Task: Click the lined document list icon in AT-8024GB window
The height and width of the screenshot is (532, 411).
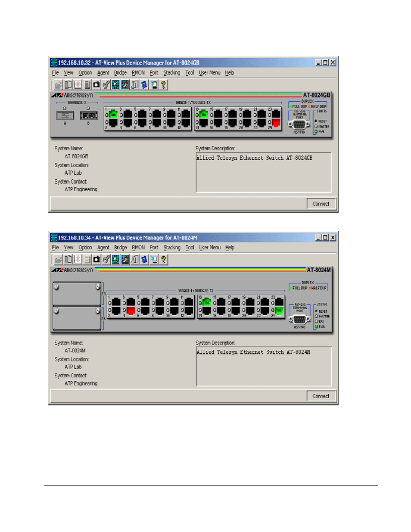Action: [x=87, y=85]
